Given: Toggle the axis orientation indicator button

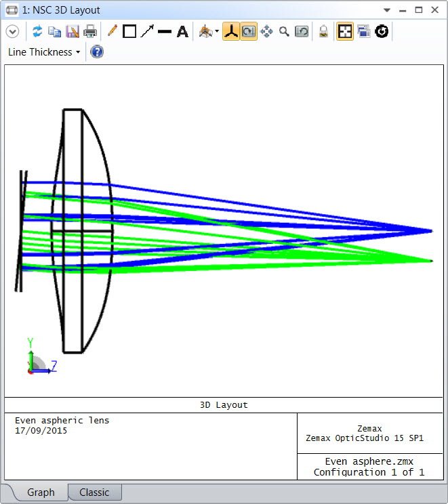Looking at the screenshot, I should pyautogui.click(x=231, y=31).
